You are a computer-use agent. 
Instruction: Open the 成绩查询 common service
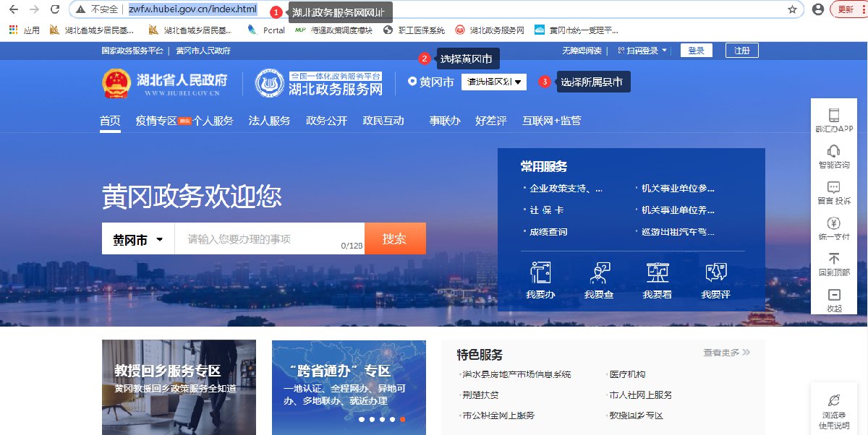pos(548,232)
